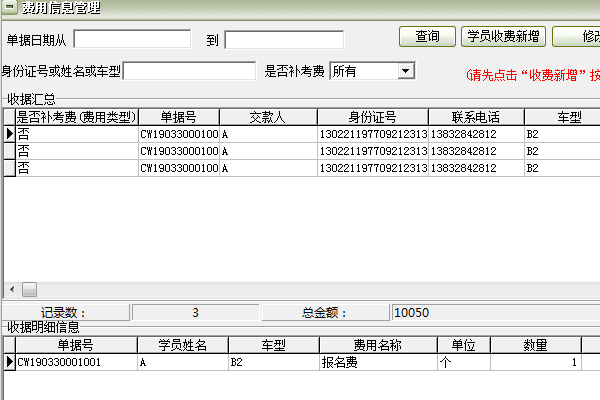Click the 费用名称 column header

pyautogui.click(x=378, y=345)
